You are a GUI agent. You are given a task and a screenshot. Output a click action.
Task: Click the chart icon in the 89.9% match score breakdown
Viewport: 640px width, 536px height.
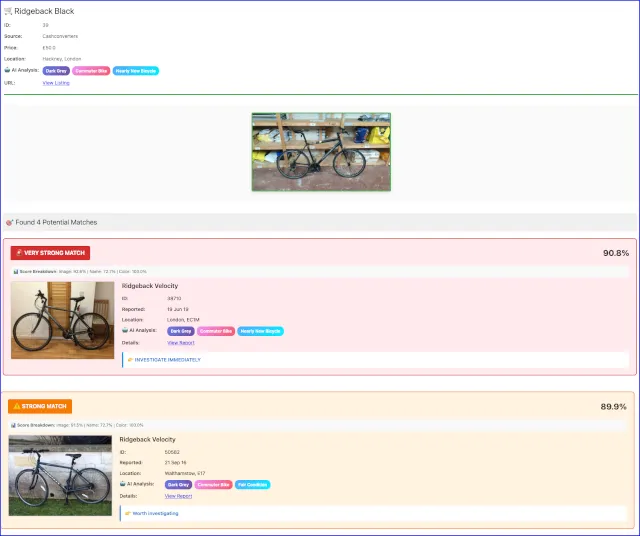[13, 425]
